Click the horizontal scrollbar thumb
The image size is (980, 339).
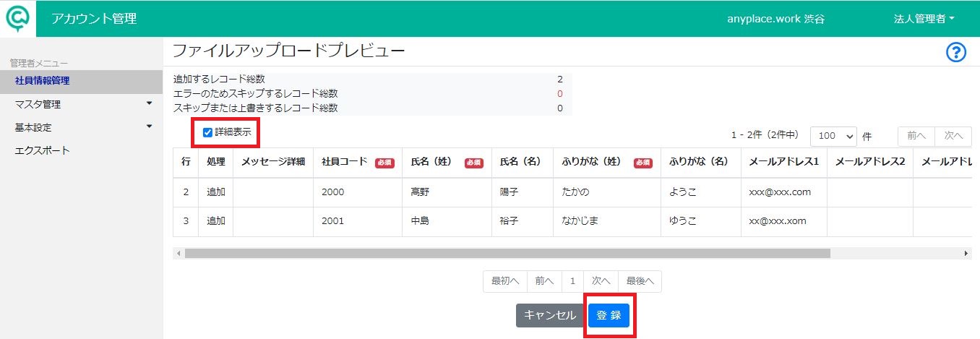(x=507, y=254)
